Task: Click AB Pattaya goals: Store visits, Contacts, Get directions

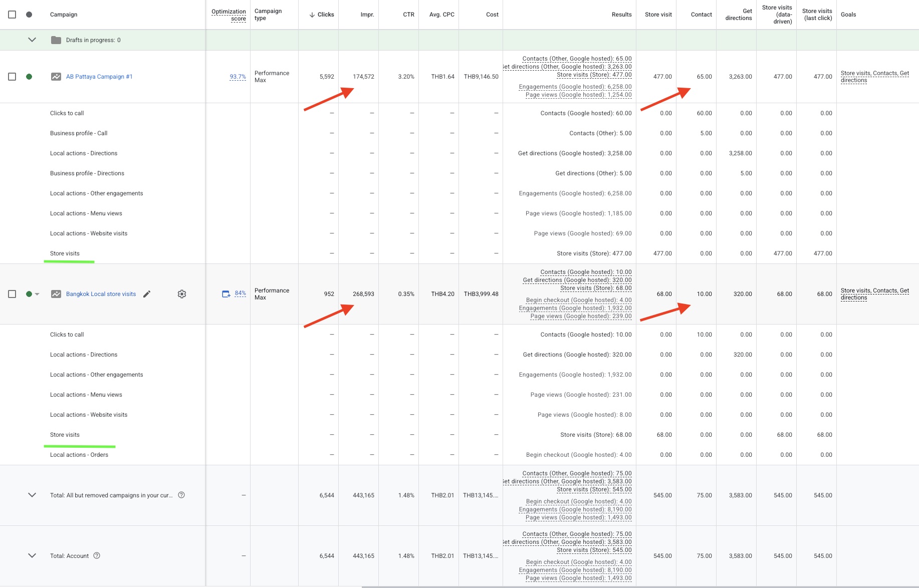Action: (x=875, y=77)
